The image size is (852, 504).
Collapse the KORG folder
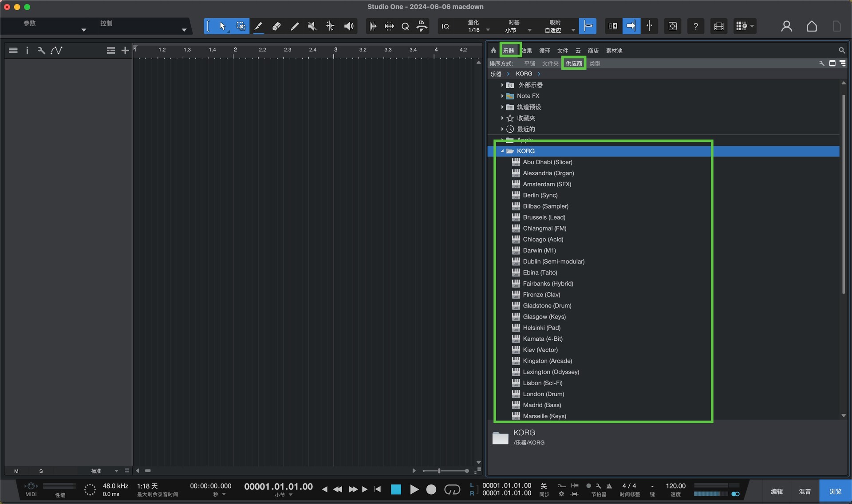pyautogui.click(x=502, y=151)
